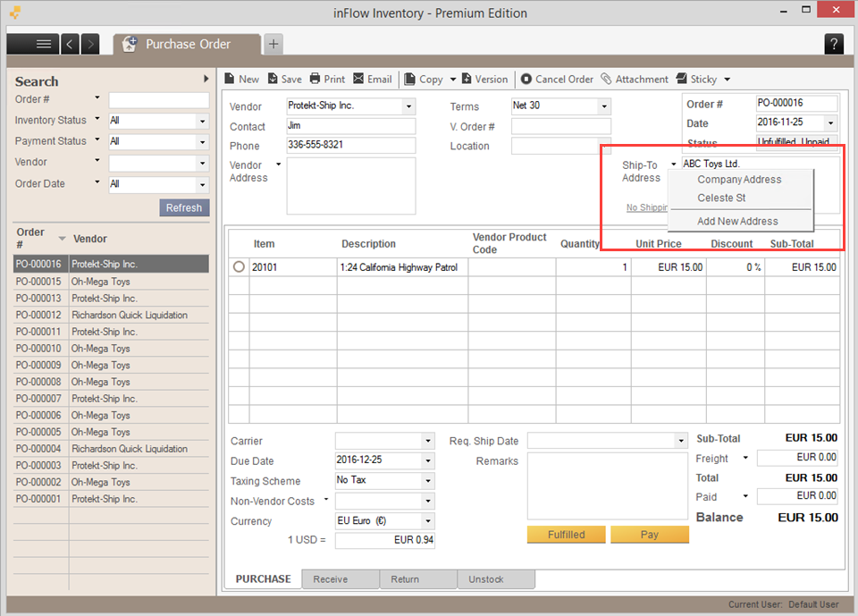Open the hamburger main menu

33,44
